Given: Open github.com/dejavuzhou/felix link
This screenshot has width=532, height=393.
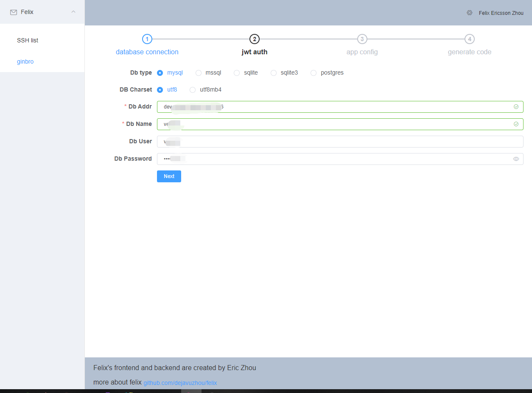Looking at the screenshot, I should point(180,383).
